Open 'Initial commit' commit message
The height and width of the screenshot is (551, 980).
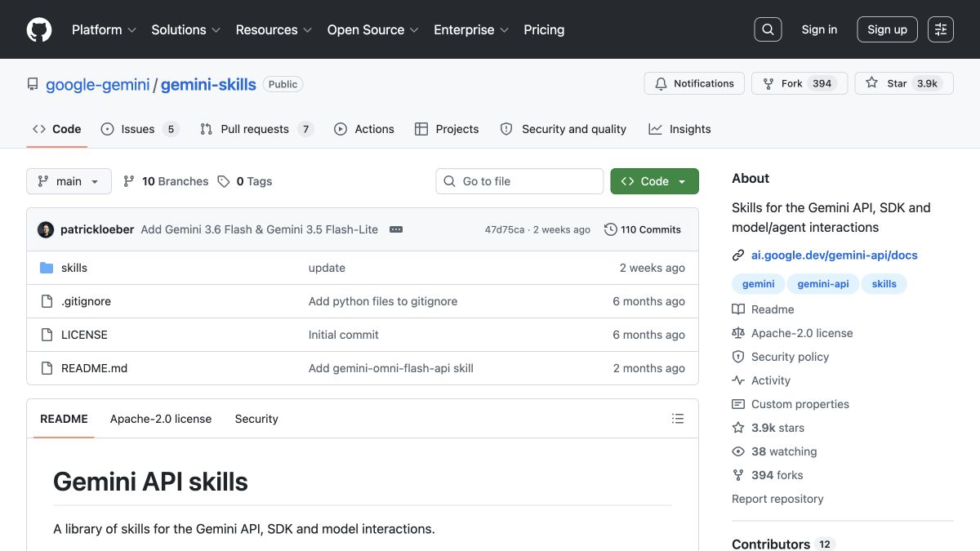click(344, 335)
